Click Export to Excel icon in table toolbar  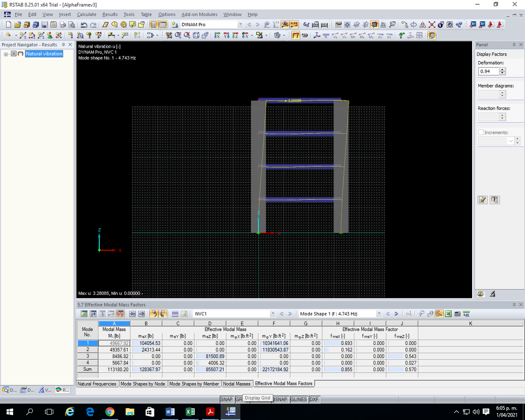click(x=448, y=314)
